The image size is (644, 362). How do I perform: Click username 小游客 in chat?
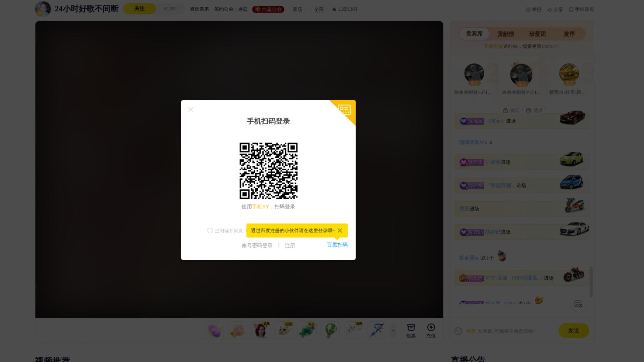point(493,162)
